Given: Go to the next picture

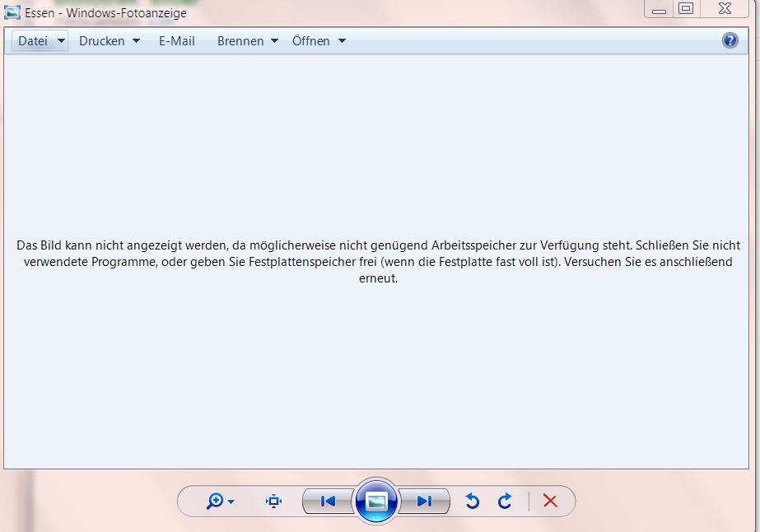Looking at the screenshot, I should (x=425, y=501).
